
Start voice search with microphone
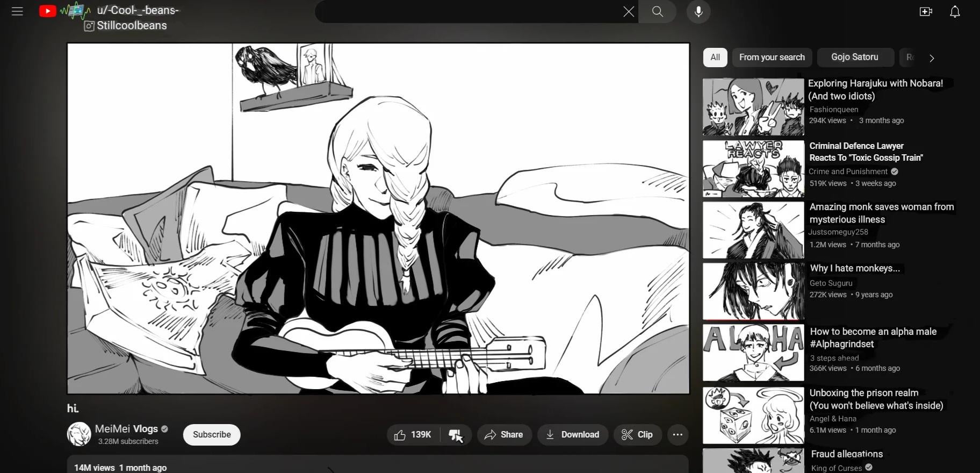698,11
